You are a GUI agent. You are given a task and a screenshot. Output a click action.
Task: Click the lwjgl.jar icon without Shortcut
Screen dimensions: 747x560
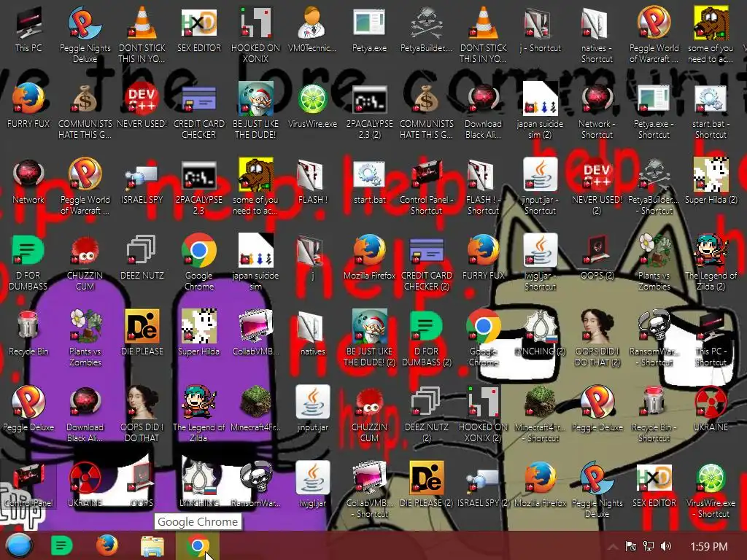coord(312,484)
